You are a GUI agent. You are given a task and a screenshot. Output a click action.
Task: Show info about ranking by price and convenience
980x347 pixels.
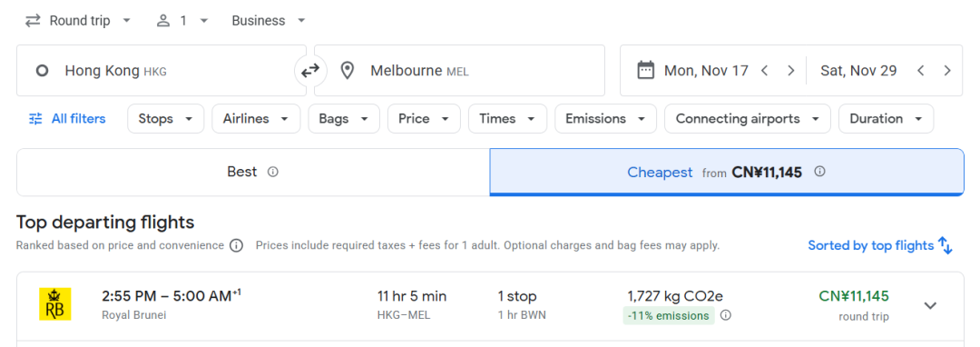pos(236,245)
